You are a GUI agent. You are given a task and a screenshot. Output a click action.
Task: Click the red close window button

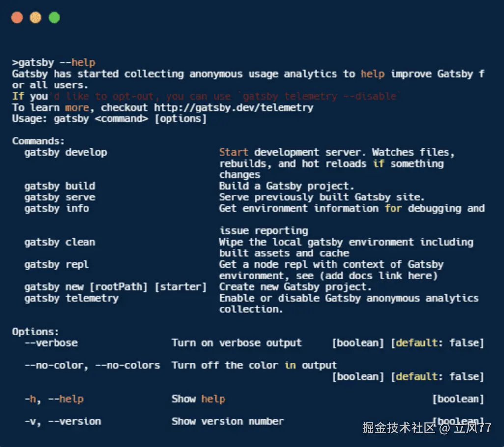tap(17, 18)
